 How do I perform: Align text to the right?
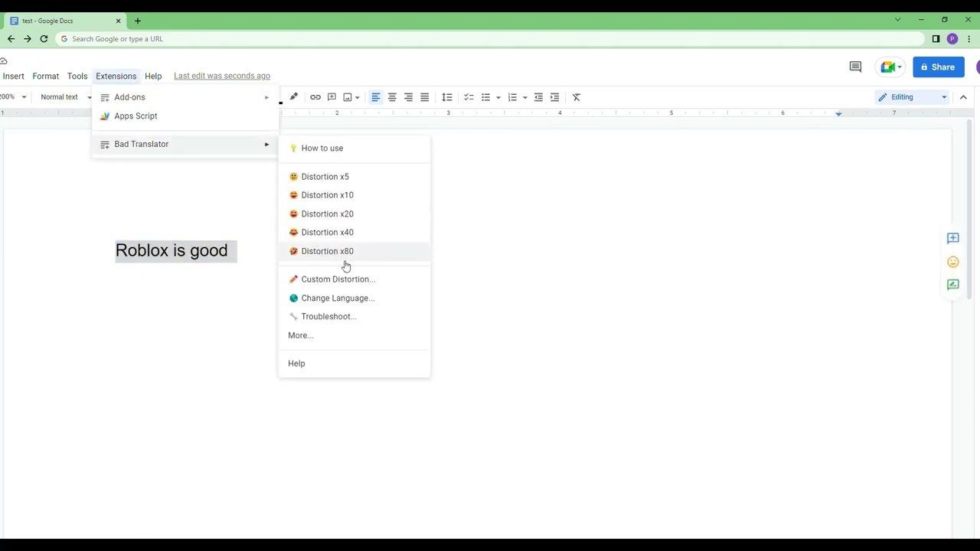[x=408, y=97]
